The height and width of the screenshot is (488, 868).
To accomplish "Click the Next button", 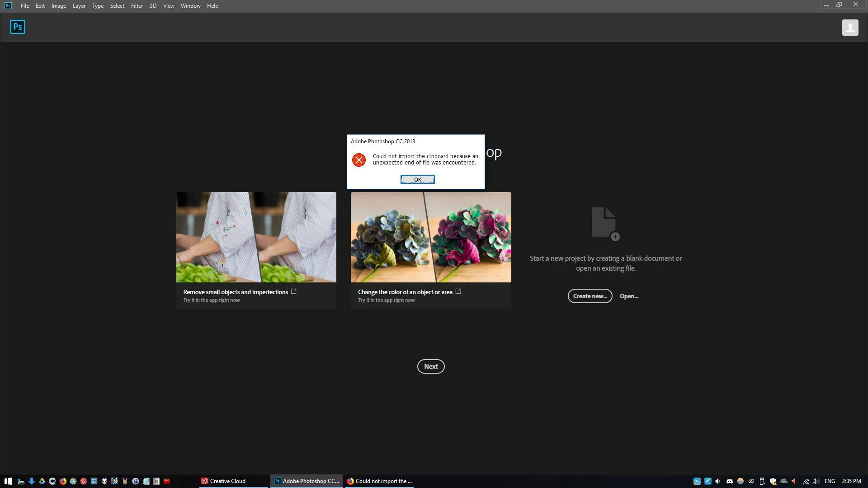I will click(x=430, y=366).
